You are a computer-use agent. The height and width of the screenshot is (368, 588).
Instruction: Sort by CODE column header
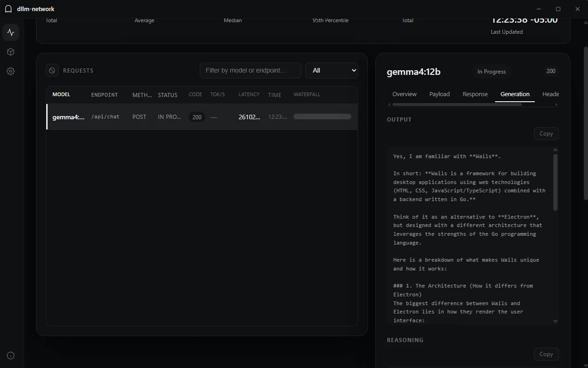196,94
